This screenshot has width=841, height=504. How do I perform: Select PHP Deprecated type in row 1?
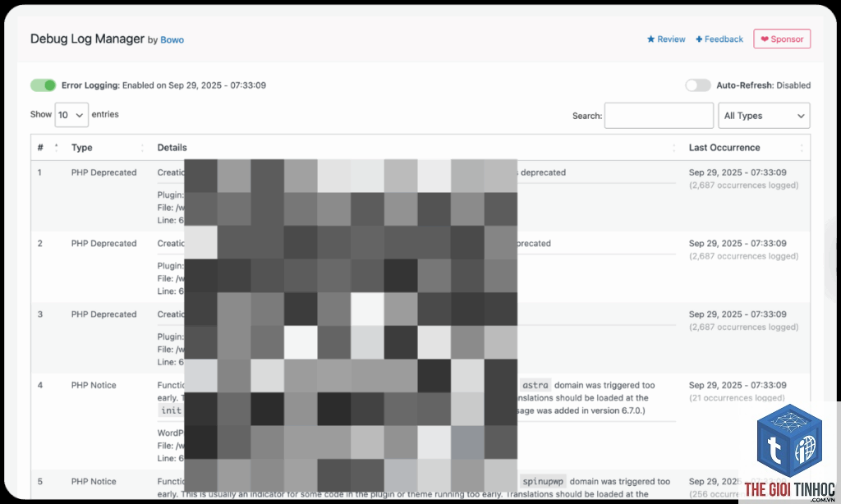pyautogui.click(x=104, y=172)
